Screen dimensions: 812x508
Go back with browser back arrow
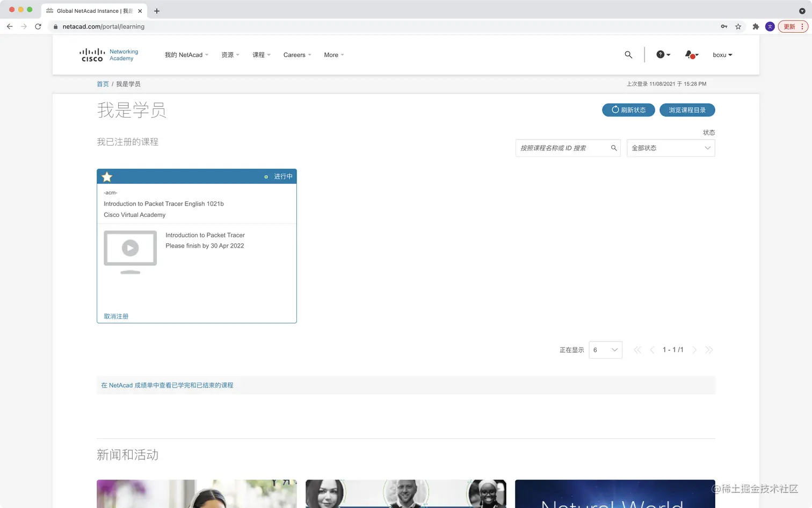pyautogui.click(x=10, y=26)
